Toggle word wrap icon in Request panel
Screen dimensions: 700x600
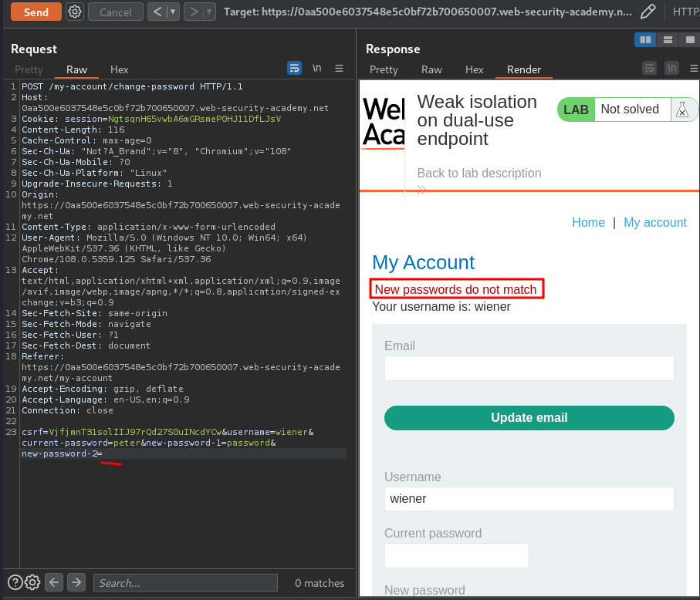pos(294,69)
